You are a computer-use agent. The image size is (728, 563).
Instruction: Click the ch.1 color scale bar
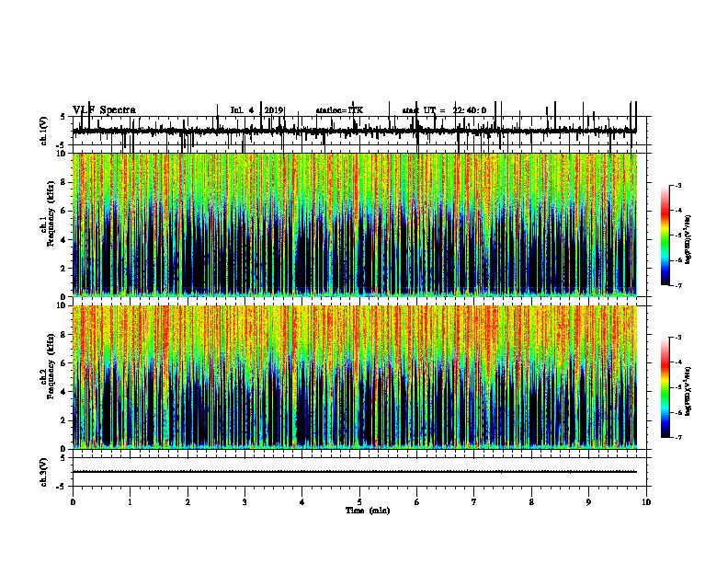(665, 236)
